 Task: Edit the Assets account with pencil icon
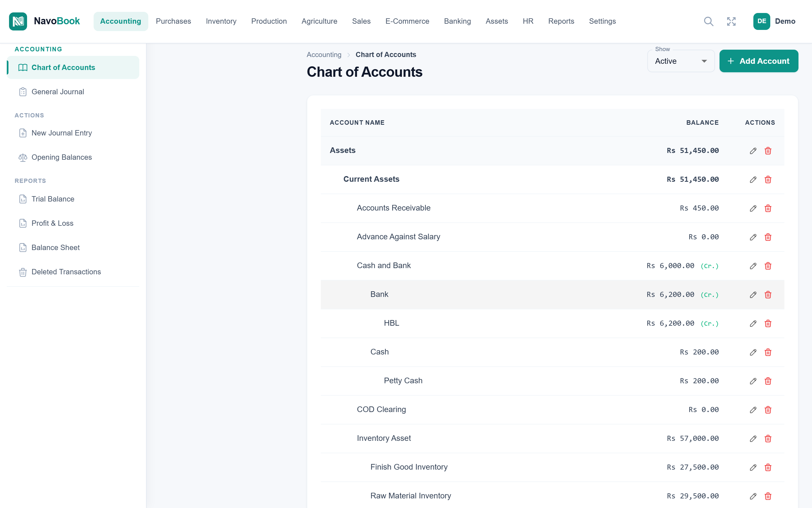[x=753, y=150]
